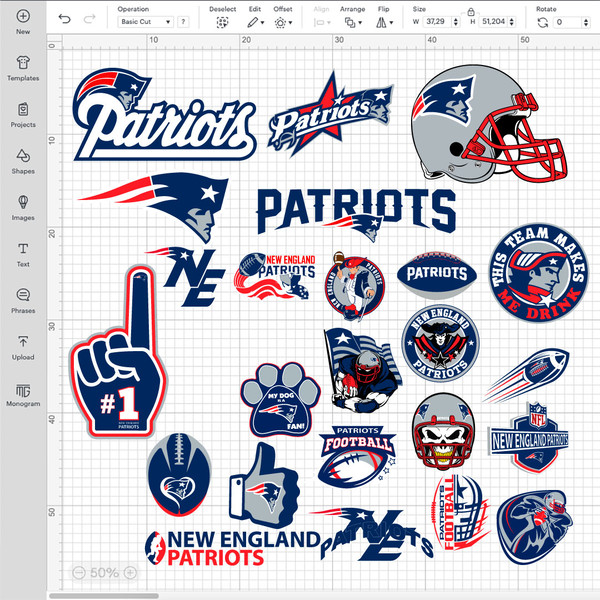Screen dimensions: 600x600
Task: Select the gray Patriots helmet image
Action: coord(489,124)
